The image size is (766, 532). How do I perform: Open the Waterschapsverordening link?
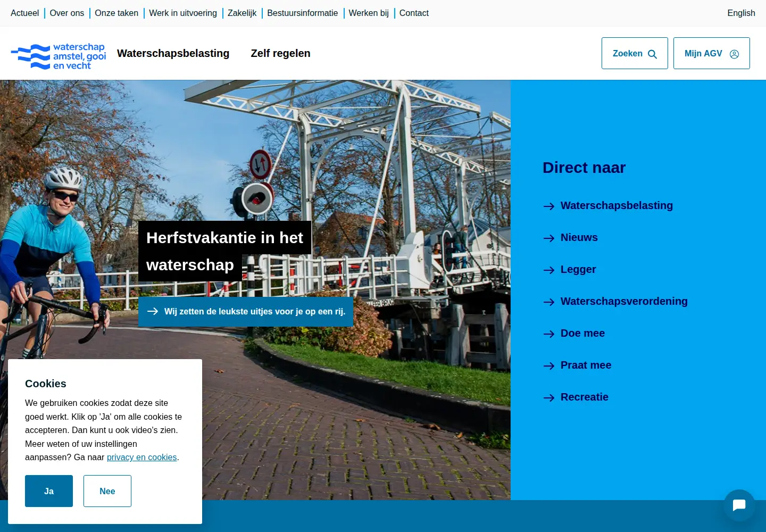click(624, 301)
